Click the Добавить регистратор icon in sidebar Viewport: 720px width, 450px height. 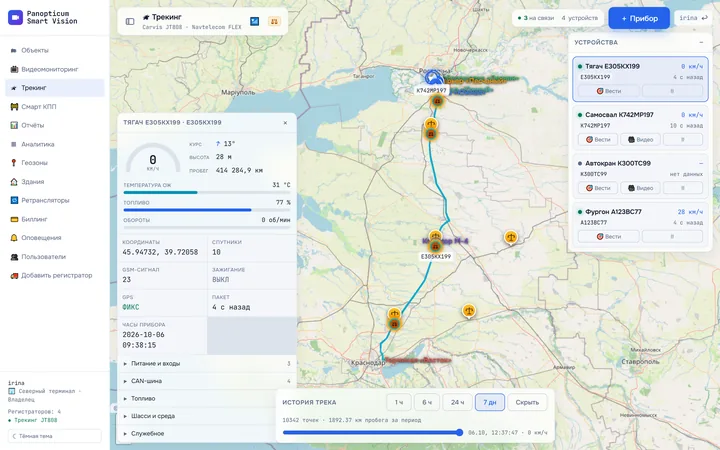coord(14,276)
